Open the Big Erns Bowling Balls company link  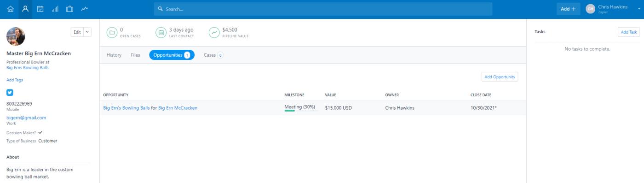(28, 67)
